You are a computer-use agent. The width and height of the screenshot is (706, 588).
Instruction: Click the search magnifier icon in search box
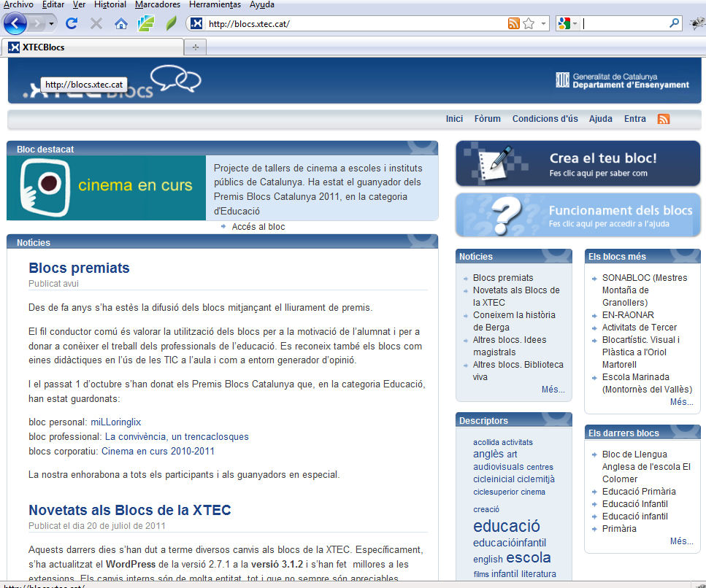click(x=674, y=23)
